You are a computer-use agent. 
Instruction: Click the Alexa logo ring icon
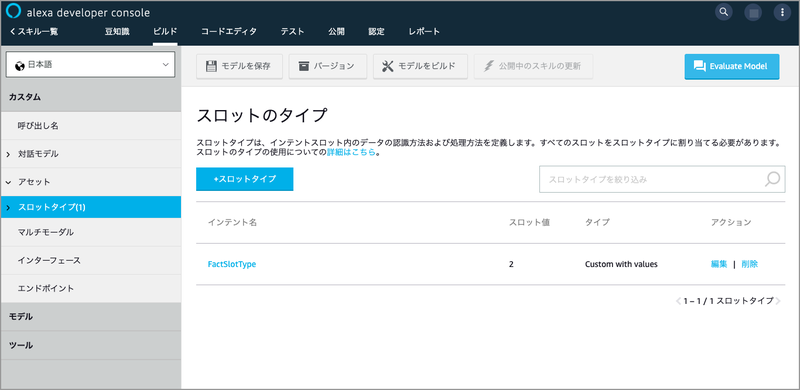pos(13,11)
